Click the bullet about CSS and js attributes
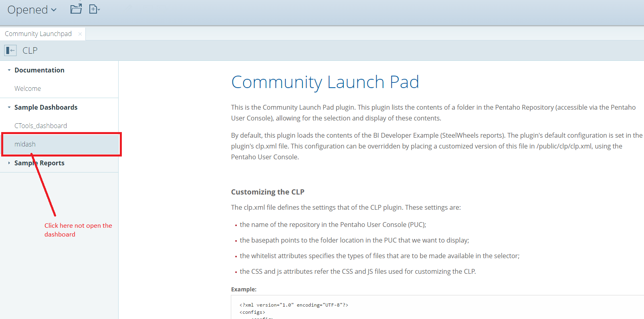Viewport: 644px width, 319px height. click(x=358, y=271)
